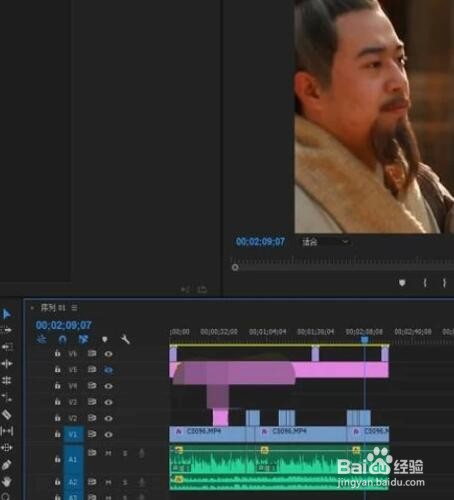Select the Rolling Edit tool
Screen dimensions: 454x500
click(7, 380)
